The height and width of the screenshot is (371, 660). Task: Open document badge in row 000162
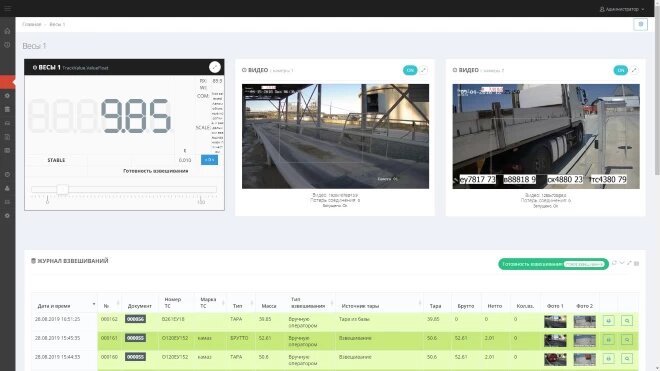coord(135,319)
